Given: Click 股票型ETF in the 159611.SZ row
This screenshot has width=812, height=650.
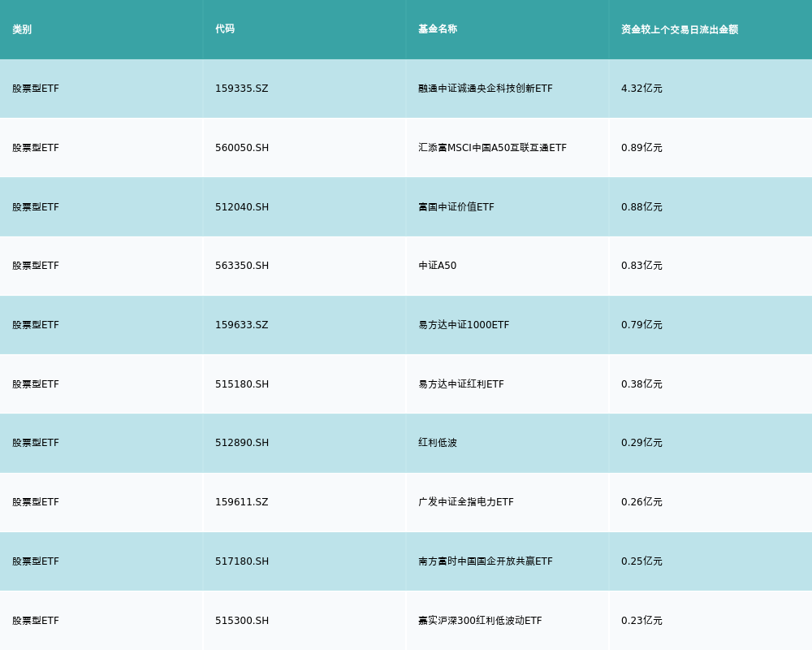Looking at the screenshot, I should pyautogui.click(x=36, y=502).
